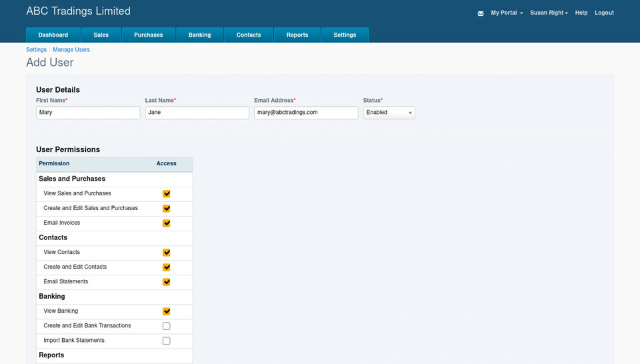Uncheck the View Banking checkbox
Screen dimensions: 640x364
(166, 311)
